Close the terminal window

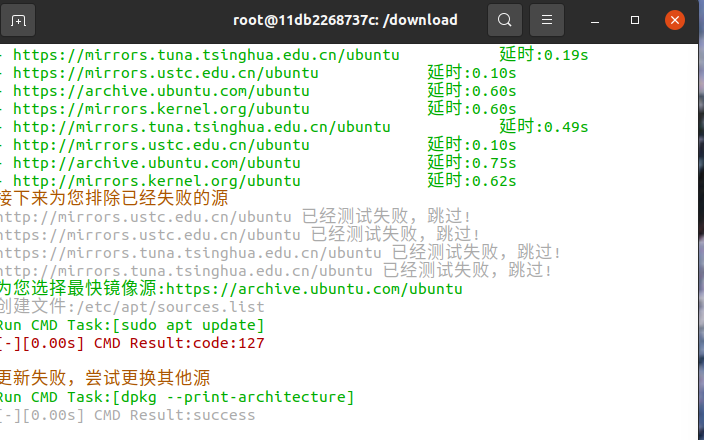[674, 20]
